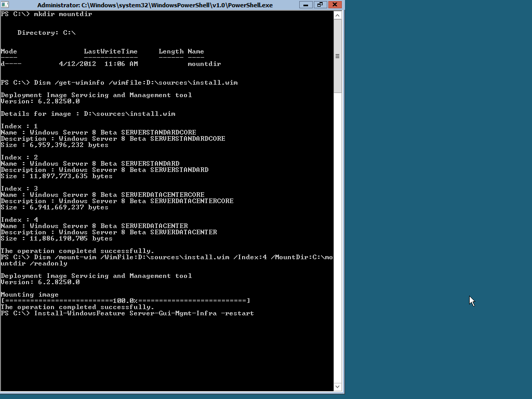Click the vertical scrollbar thumb
The image size is (532, 399).
337,56
